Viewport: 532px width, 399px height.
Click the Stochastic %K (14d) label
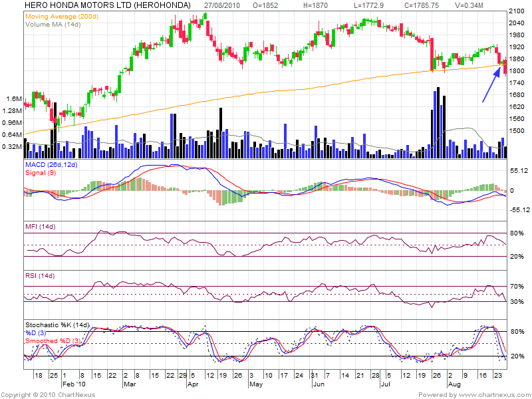click(x=58, y=324)
